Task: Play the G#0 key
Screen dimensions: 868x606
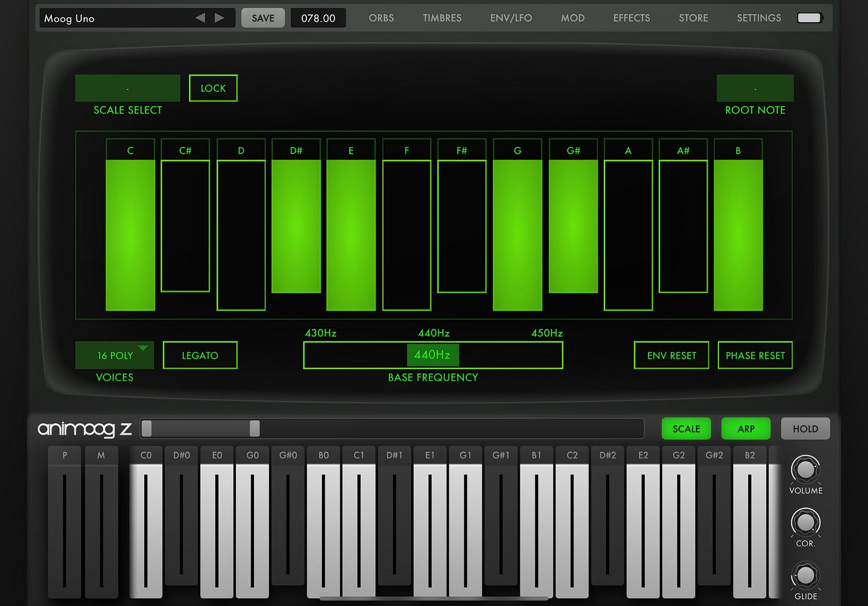Action: click(288, 515)
